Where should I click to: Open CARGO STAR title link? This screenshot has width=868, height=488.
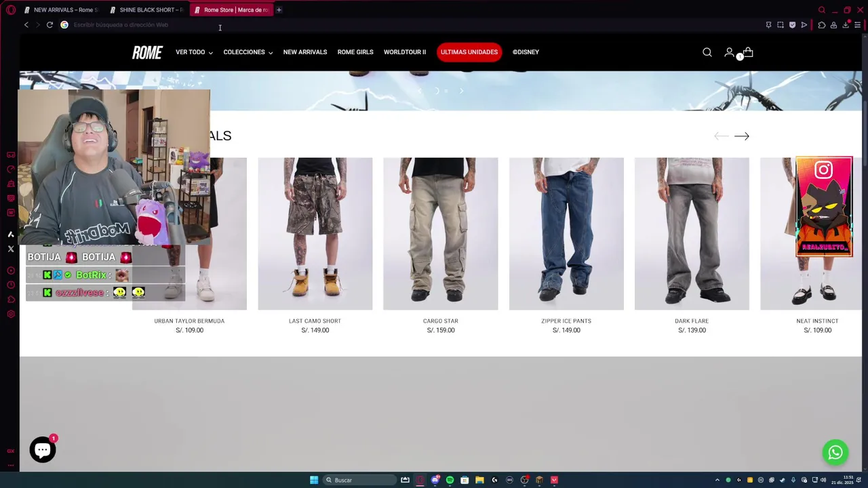pos(441,321)
